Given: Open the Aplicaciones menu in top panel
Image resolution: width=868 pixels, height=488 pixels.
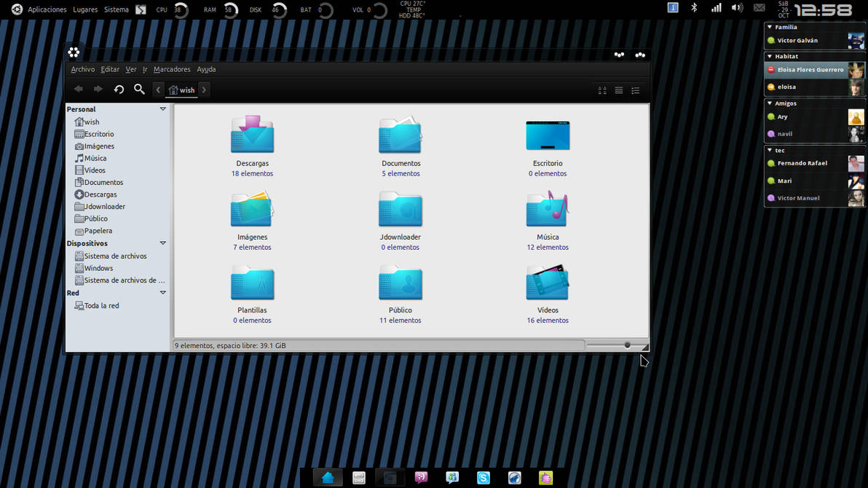Looking at the screenshot, I should point(47,9).
